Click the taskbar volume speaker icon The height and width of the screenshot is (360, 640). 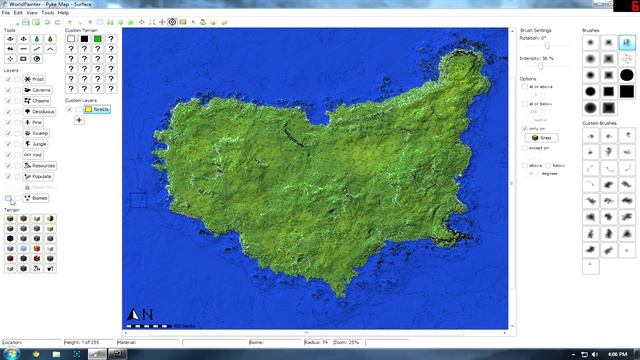(x=595, y=354)
